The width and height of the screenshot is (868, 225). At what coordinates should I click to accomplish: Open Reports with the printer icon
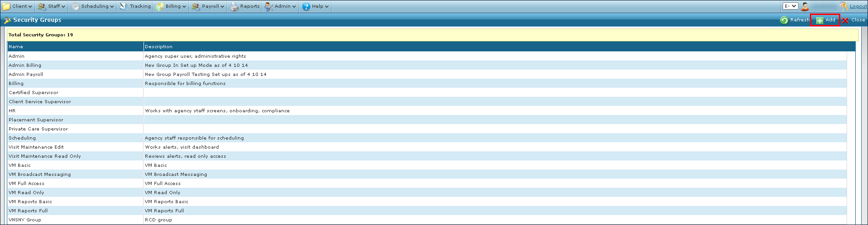click(x=244, y=6)
